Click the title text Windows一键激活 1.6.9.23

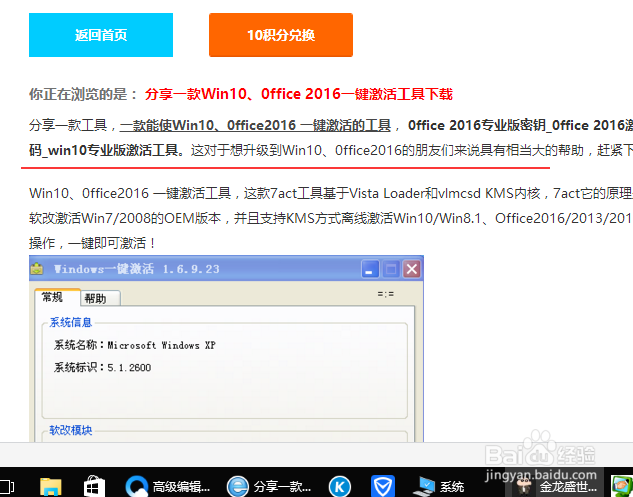pos(137,269)
